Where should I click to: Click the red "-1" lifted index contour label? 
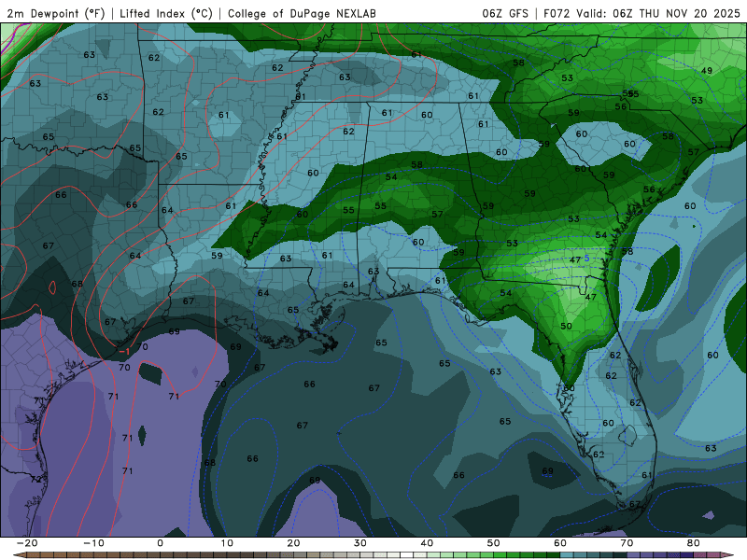(x=124, y=352)
